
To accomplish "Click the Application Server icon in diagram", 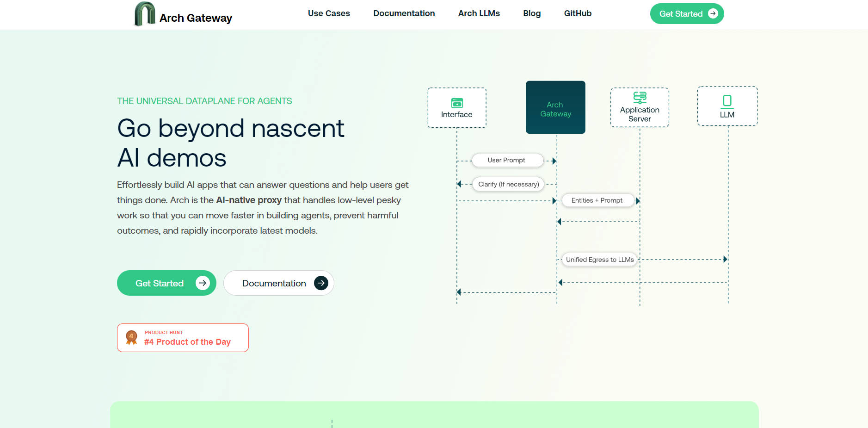I will [x=640, y=97].
